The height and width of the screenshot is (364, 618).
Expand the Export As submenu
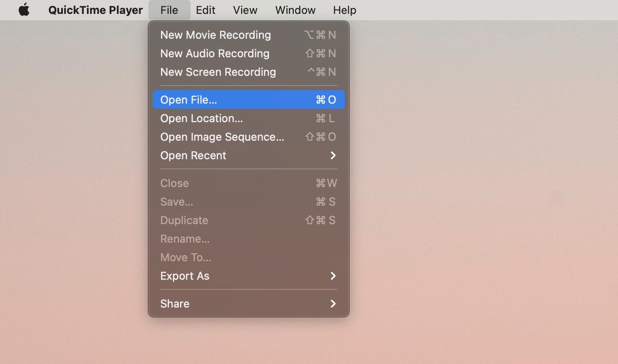coord(185,276)
